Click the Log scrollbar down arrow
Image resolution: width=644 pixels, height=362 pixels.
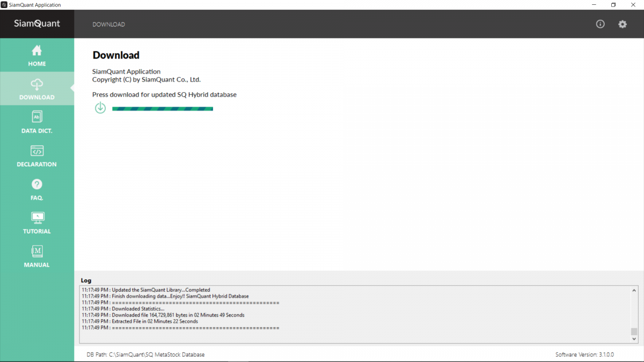pos(634,339)
